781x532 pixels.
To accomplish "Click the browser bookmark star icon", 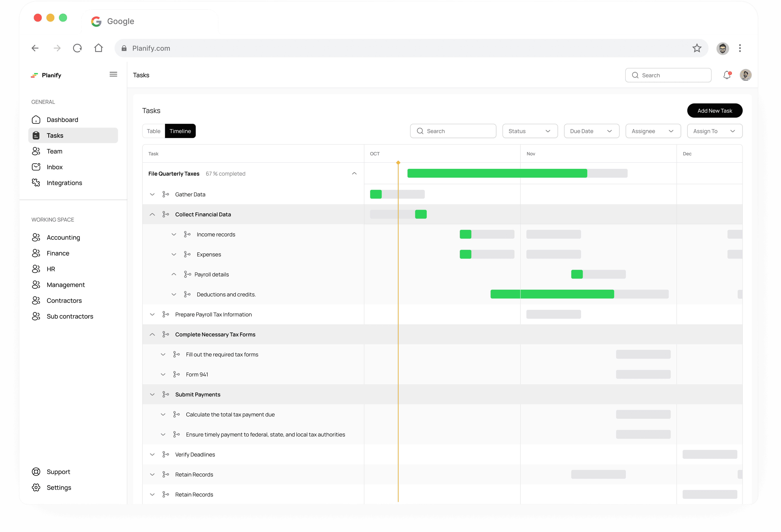I will tap(697, 48).
